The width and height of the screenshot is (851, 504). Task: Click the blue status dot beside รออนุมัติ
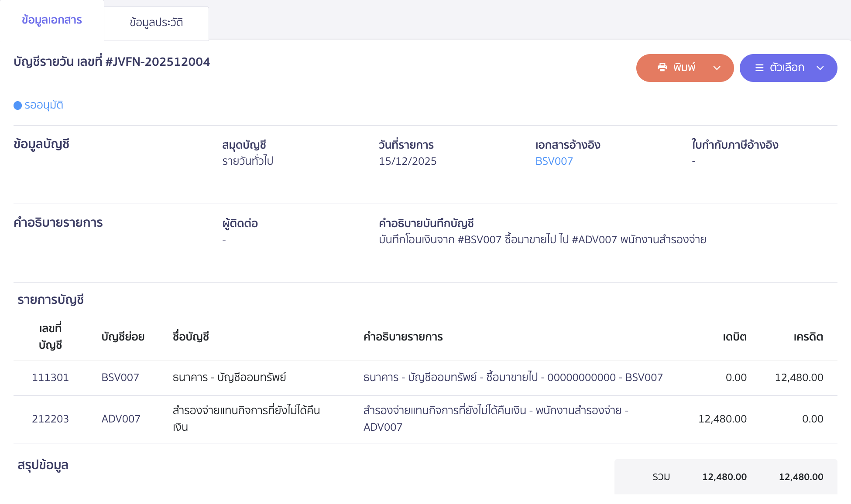(x=17, y=105)
